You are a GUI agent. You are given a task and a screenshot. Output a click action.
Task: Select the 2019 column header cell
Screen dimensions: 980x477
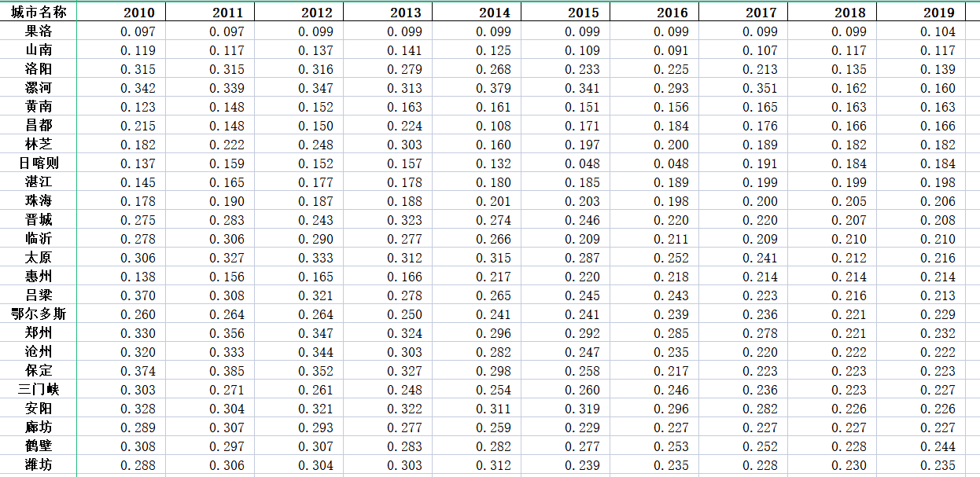[x=921, y=12]
